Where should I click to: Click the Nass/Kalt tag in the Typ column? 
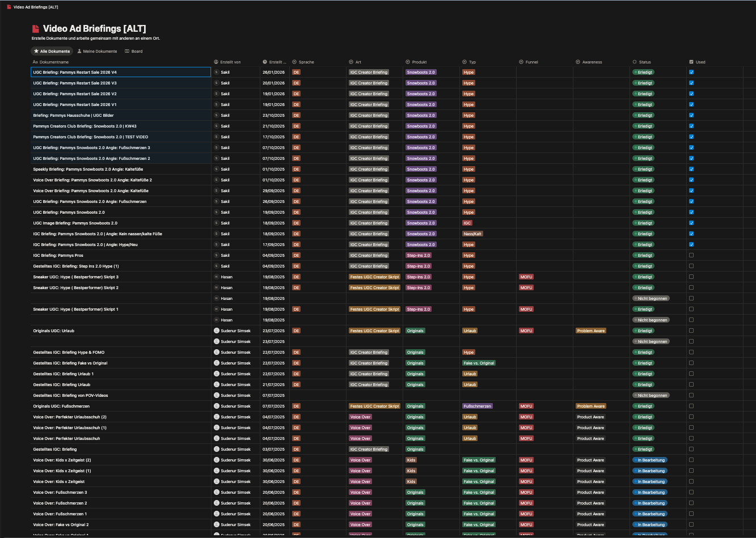point(472,234)
